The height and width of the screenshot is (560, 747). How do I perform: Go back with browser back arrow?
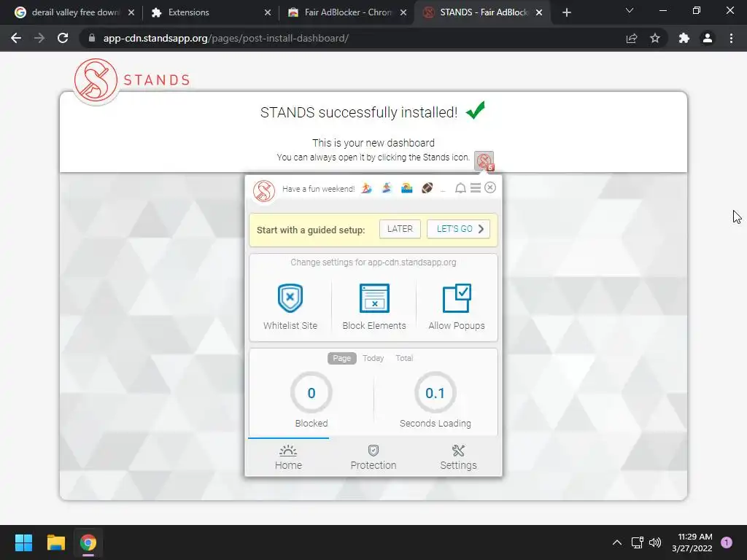coord(16,38)
